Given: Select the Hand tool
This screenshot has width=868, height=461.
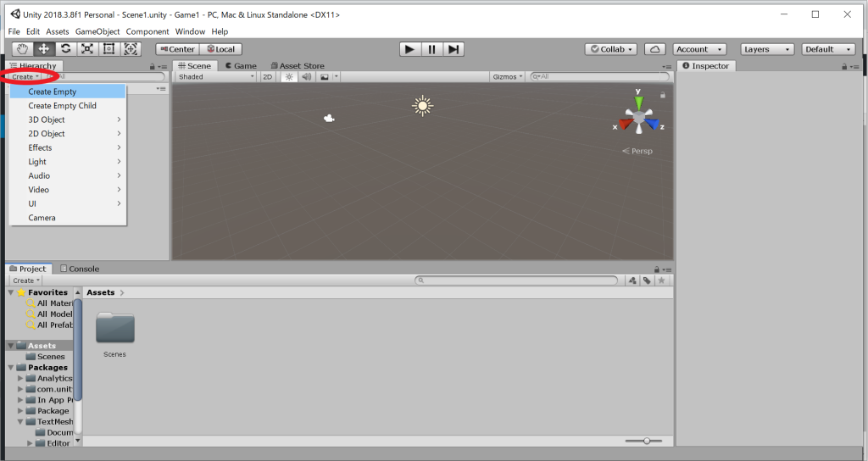Looking at the screenshot, I should 22,48.
